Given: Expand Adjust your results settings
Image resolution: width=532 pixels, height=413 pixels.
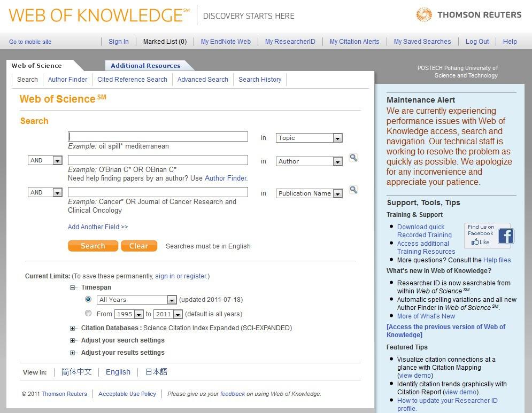Looking at the screenshot, I should pyautogui.click(x=72, y=353).
